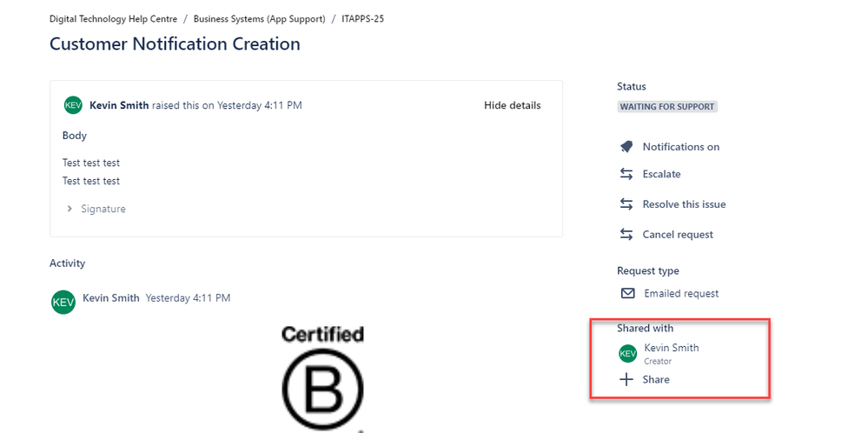Click the Share link
Screen dimensions: 868x433
(656, 379)
